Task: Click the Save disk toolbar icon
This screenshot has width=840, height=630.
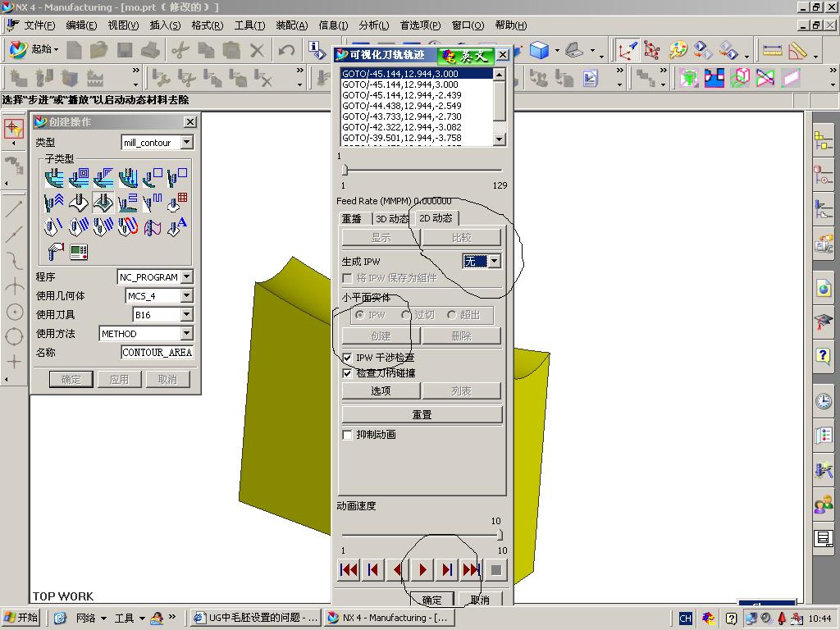Action: pos(125,50)
